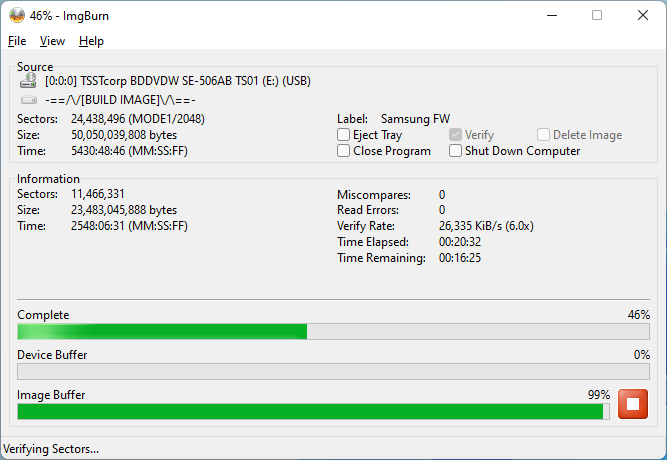Viewport: 667px width, 460px height.
Task: Click the red Stop button
Action: (x=632, y=404)
